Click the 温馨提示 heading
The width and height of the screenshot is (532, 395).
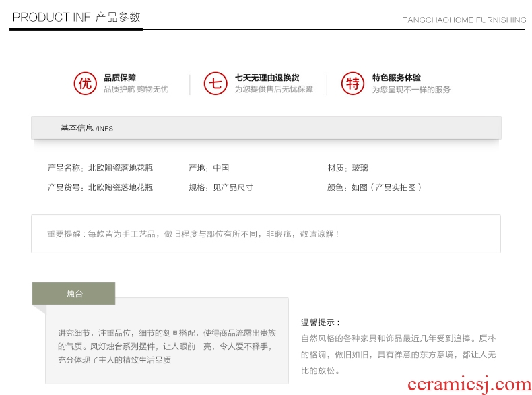click(x=321, y=322)
